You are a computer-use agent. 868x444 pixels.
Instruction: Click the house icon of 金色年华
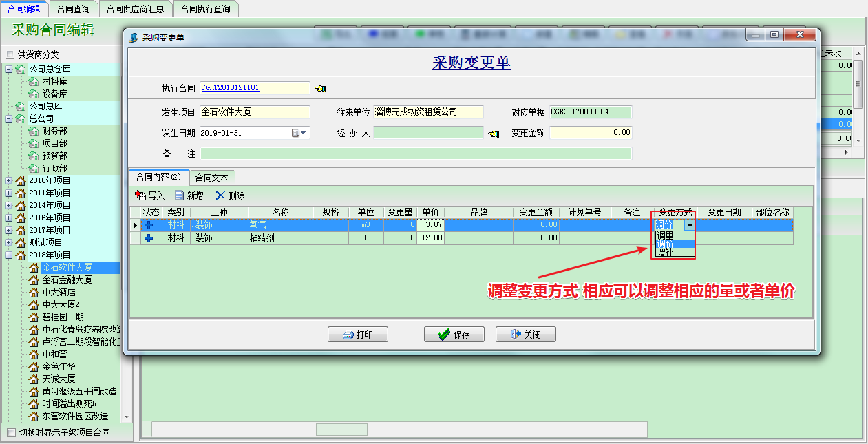point(33,366)
